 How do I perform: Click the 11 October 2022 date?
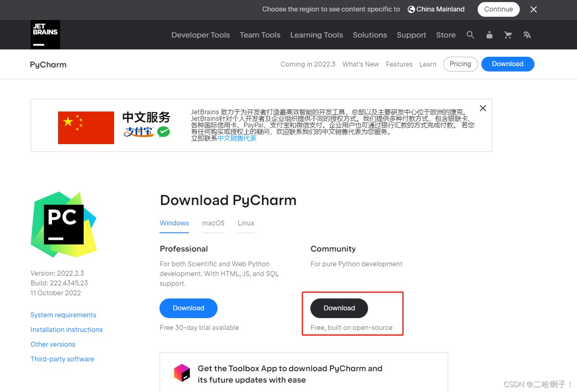[56, 293]
